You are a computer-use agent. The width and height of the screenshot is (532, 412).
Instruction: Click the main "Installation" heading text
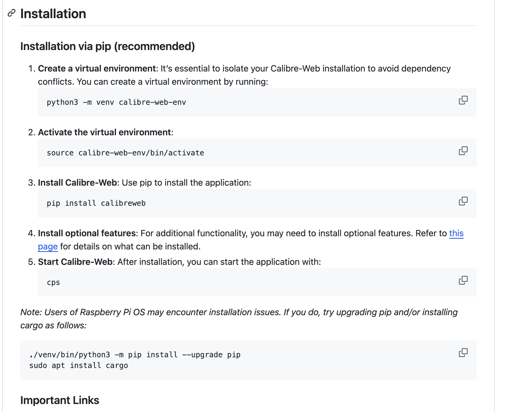point(53,14)
